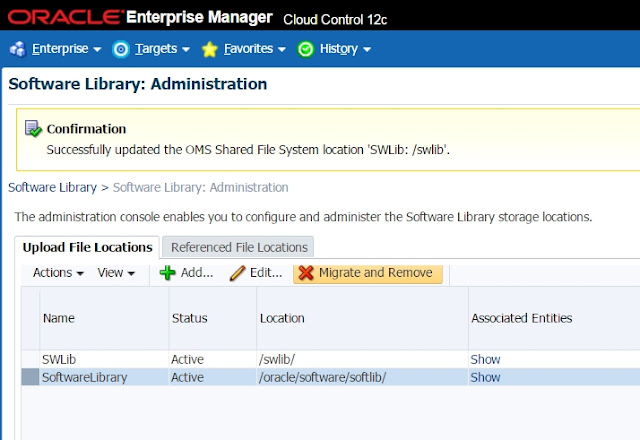The height and width of the screenshot is (440, 640).
Task: Click the Confirmation checkmark icon
Action: click(34, 129)
